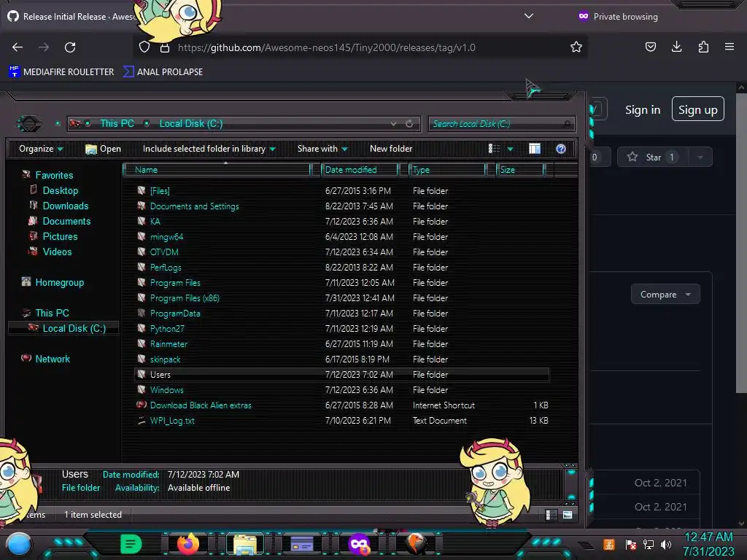Select Documents and Settings folder
Viewport: 747px width, 560px height.
pos(194,206)
